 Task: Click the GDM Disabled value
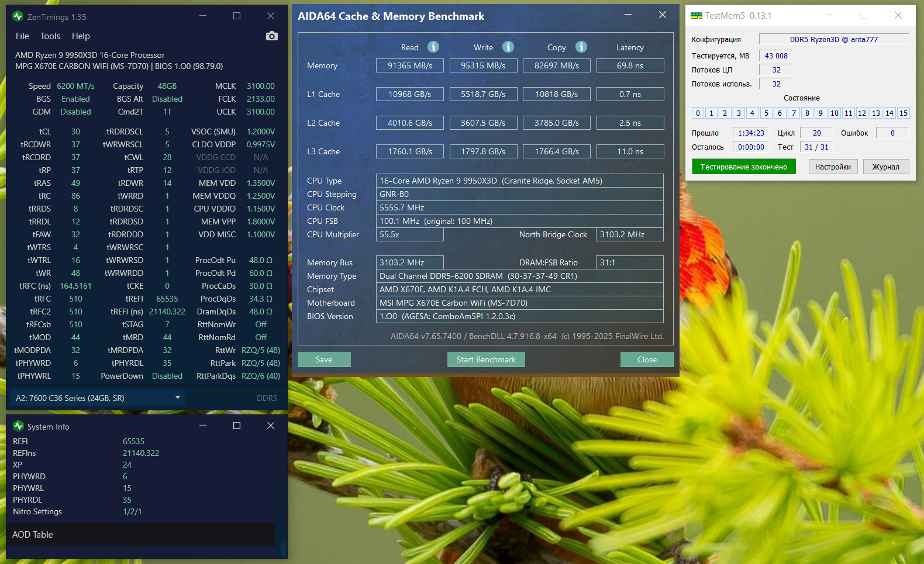click(75, 112)
